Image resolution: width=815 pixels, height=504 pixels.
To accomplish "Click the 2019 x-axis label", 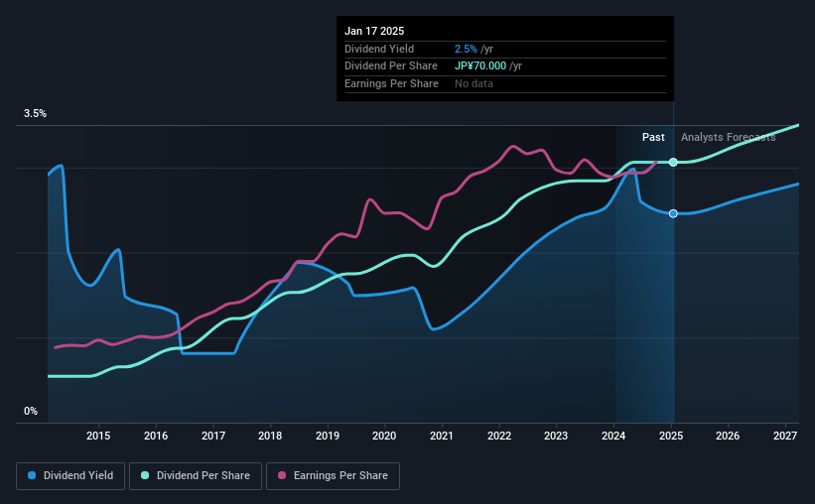I will pos(328,436).
